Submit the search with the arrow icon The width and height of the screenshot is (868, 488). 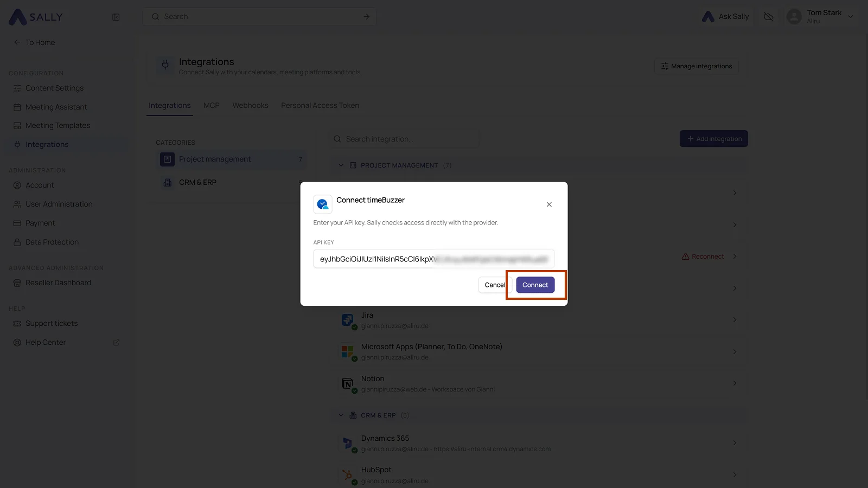coord(366,17)
